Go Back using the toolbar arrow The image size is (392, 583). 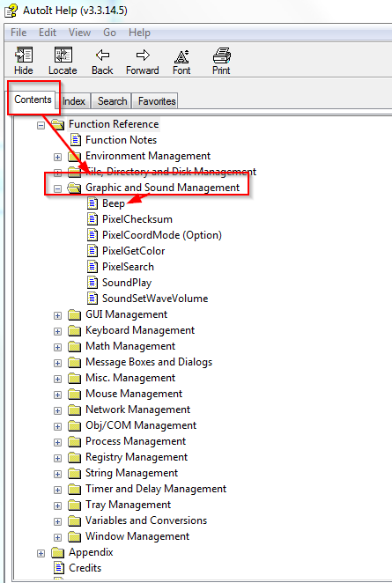pos(102,55)
